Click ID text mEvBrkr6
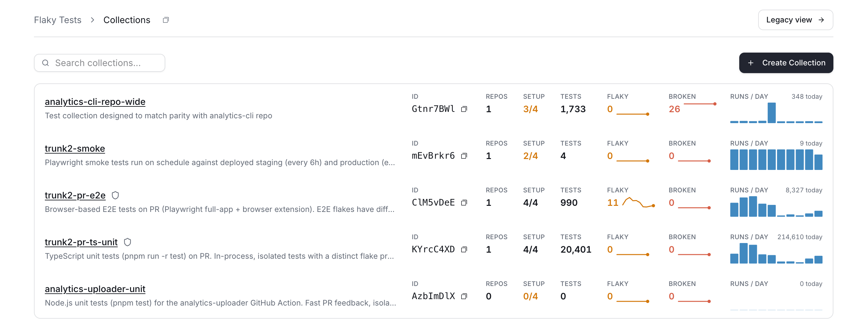The image size is (868, 336). click(433, 156)
